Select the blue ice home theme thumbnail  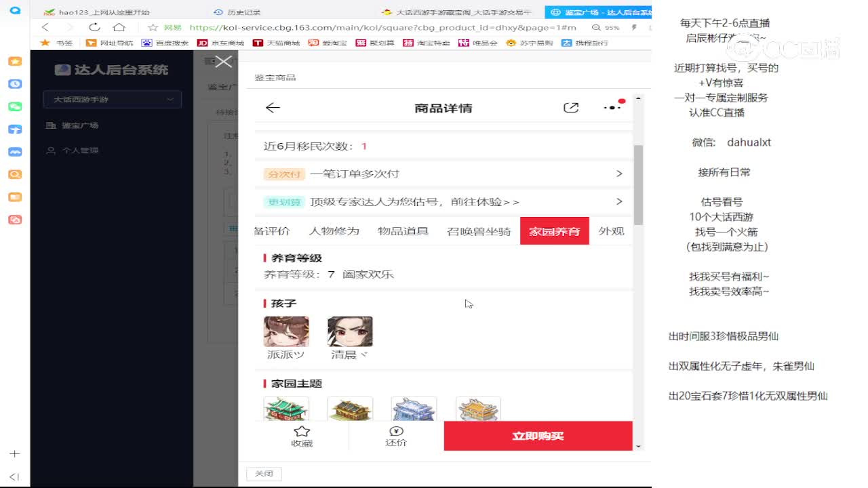coord(414,409)
